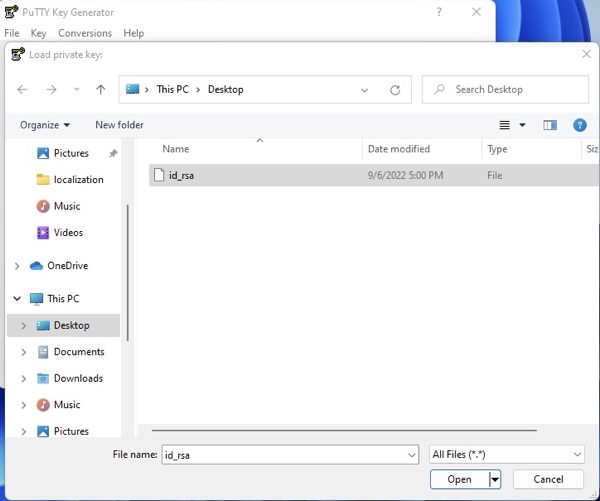Refresh the Desktop folder listing
The width and height of the screenshot is (600, 501).
(395, 90)
